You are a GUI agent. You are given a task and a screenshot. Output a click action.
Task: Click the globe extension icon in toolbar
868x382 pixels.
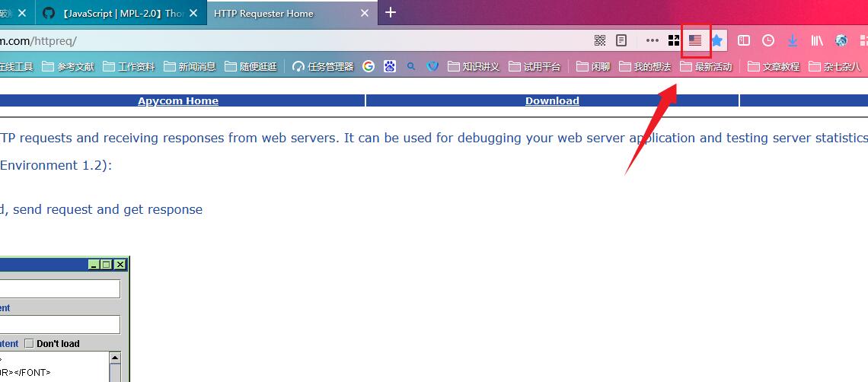[x=841, y=40]
